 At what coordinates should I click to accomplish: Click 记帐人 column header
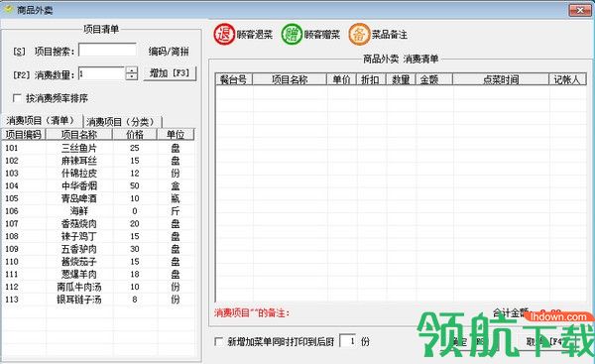click(x=567, y=79)
